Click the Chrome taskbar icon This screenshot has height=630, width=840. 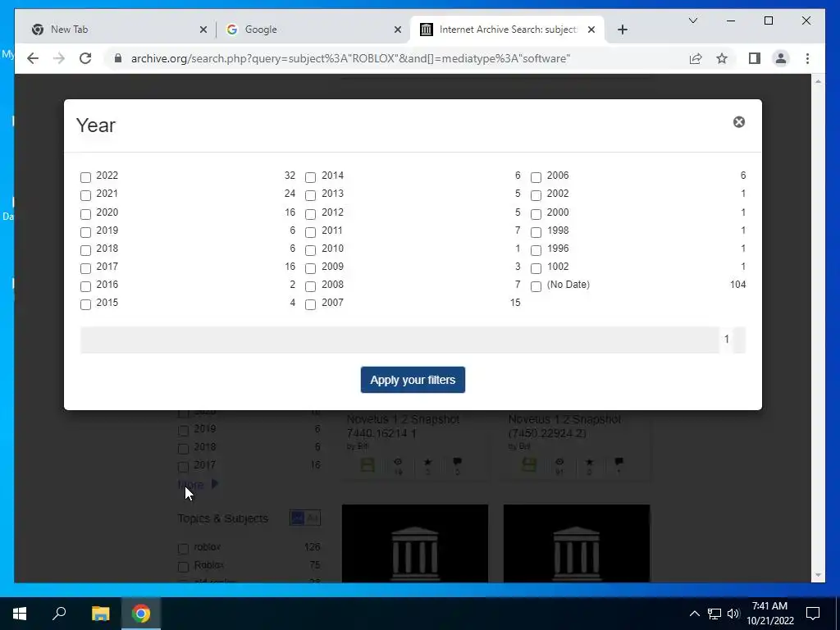click(141, 614)
